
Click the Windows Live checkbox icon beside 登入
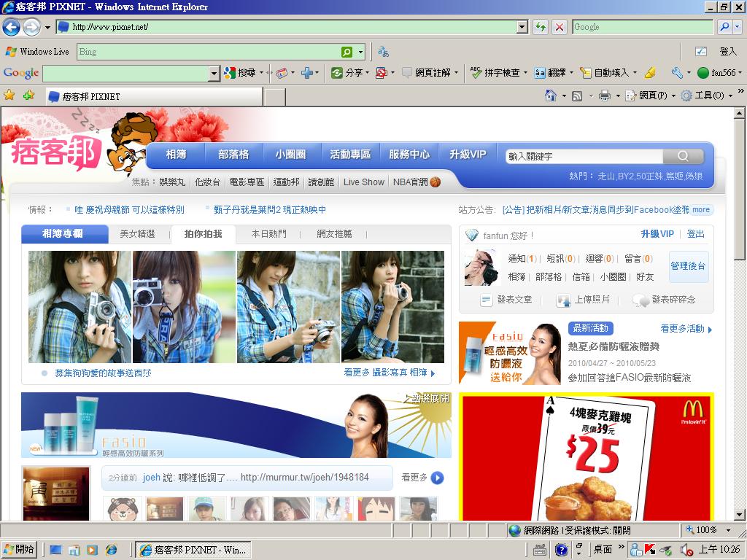(x=701, y=52)
